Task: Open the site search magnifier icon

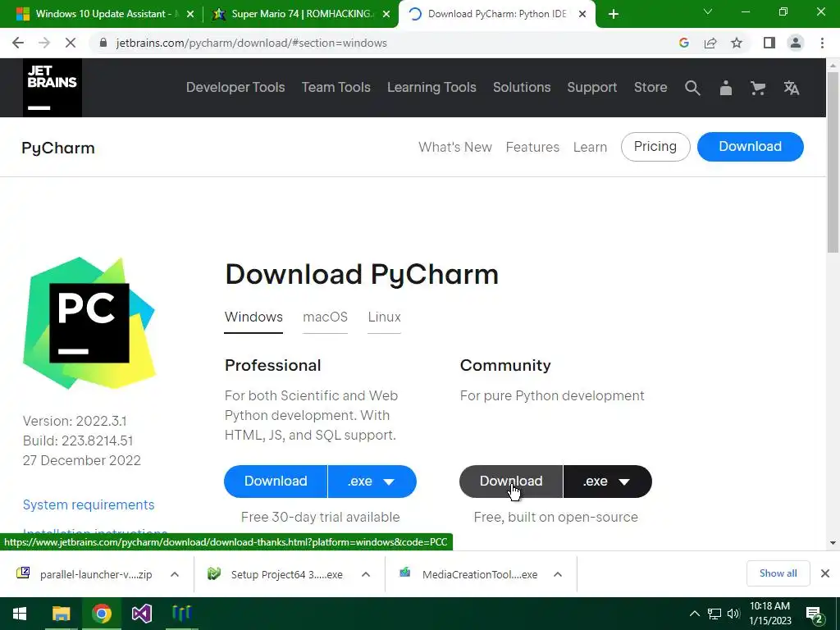Action: click(692, 88)
